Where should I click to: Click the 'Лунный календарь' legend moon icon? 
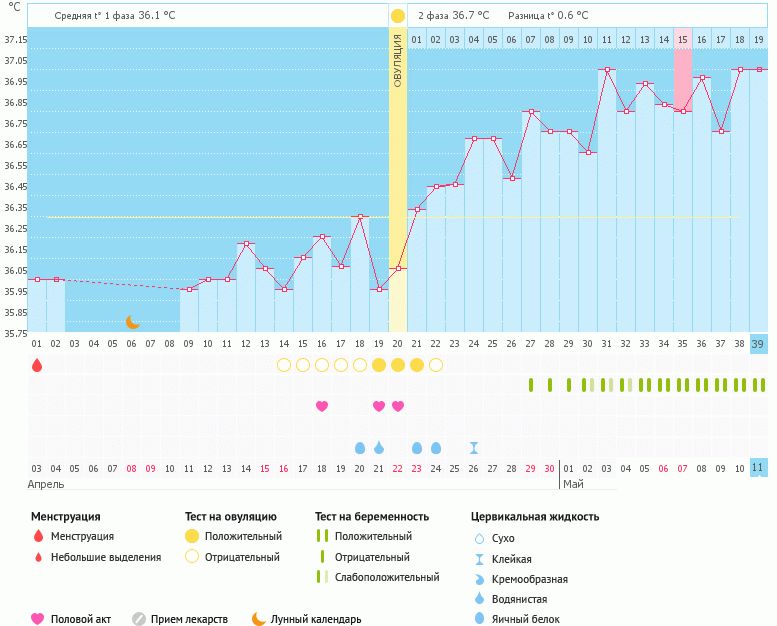pyautogui.click(x=259, y=619)
